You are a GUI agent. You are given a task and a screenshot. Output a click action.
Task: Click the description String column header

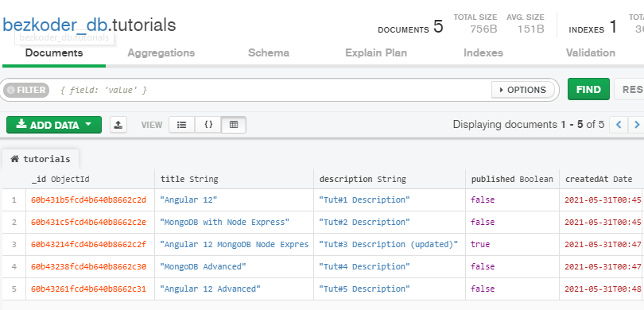tap(390, 179)
